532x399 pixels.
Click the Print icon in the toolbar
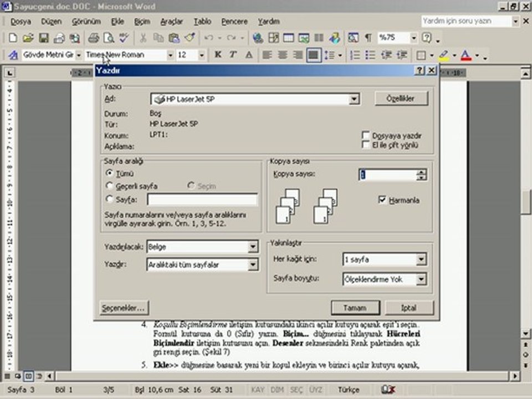(x=94, y=38)
